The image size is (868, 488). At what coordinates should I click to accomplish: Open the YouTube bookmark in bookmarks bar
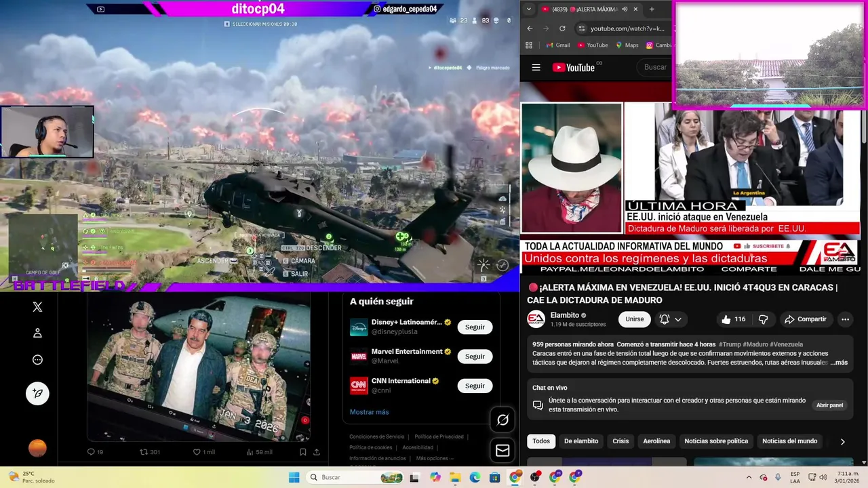pos(592,45)
